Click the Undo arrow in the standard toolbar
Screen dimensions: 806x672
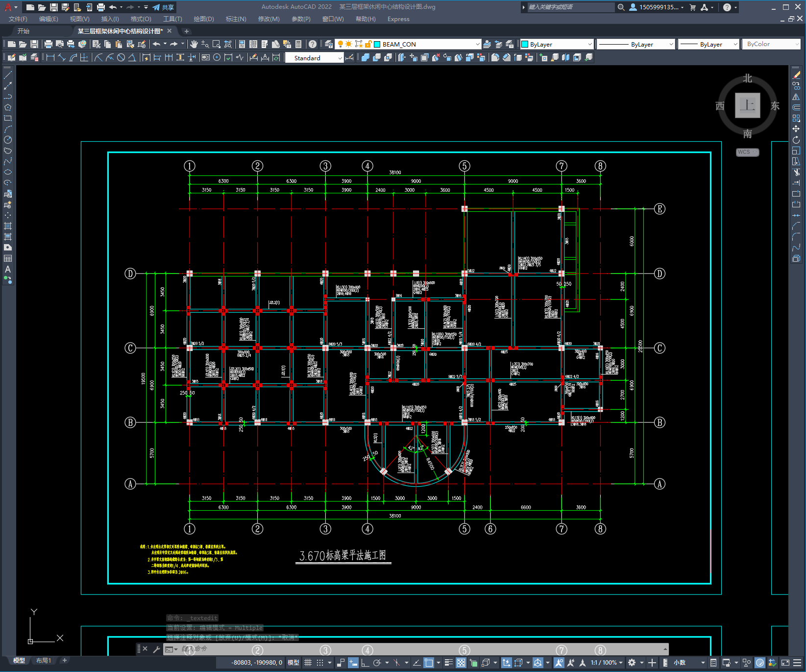pyautogui.click(x=156, y=44)
